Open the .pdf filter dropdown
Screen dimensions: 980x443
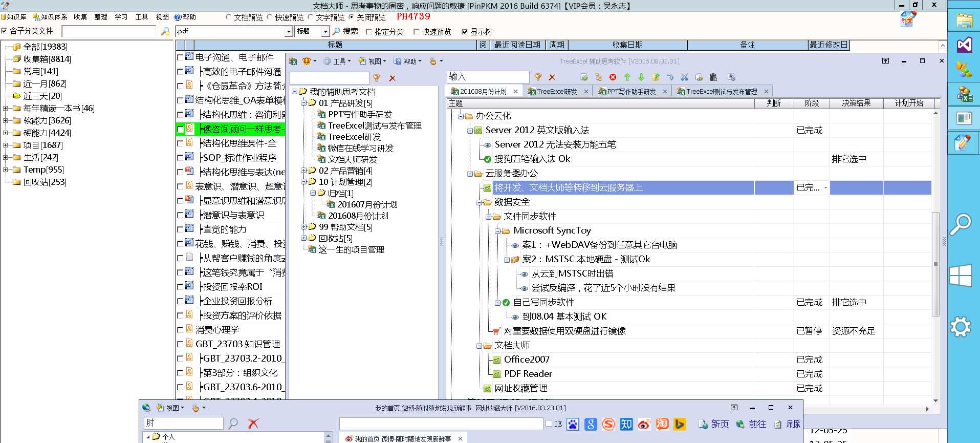tap(289, 31)
